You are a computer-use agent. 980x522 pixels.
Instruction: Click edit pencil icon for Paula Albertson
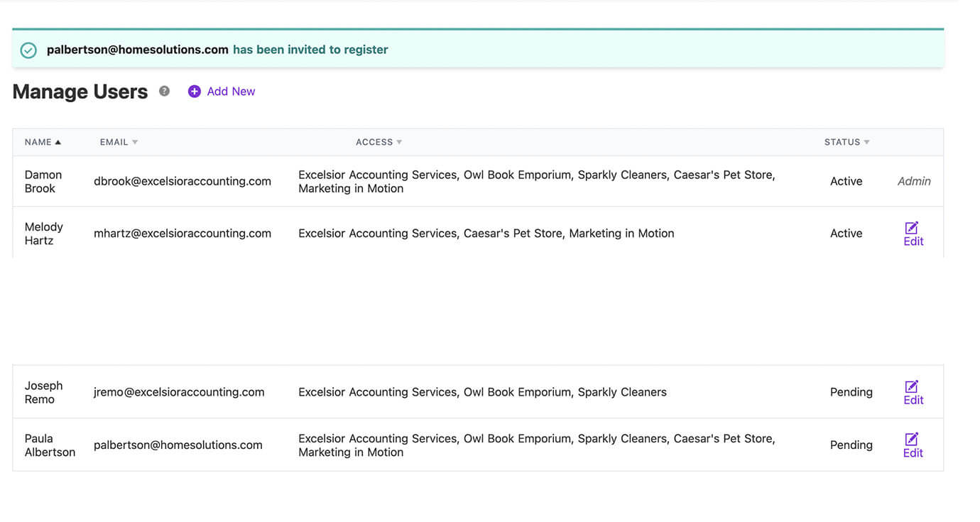coord(912,439)
